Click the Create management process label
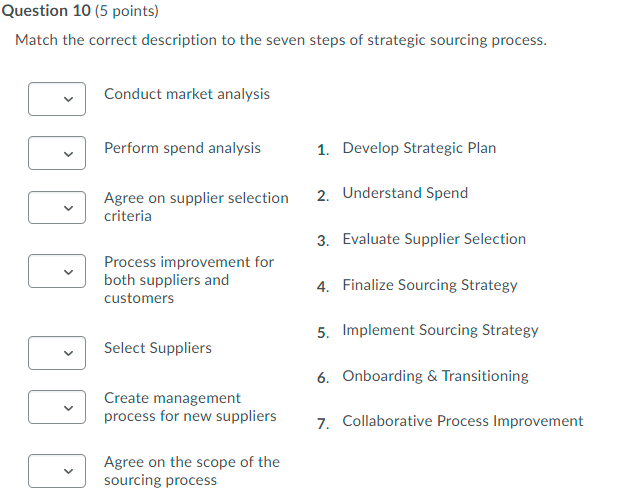The image size is (622, 501). (190, 407)
